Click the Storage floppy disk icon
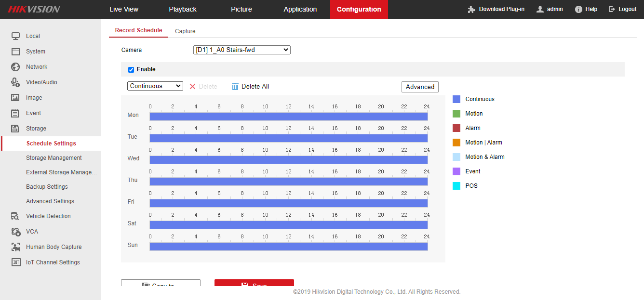 (x=15, y=129)
